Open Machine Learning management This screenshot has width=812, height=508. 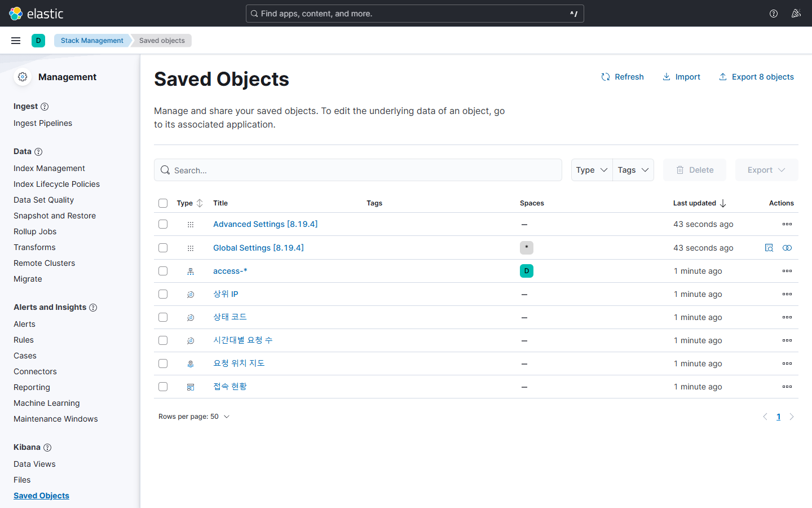(47, 403)
